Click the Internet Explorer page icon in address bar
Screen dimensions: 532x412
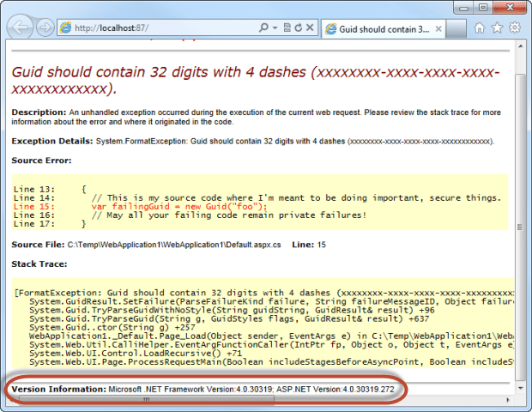coord(66,27)
